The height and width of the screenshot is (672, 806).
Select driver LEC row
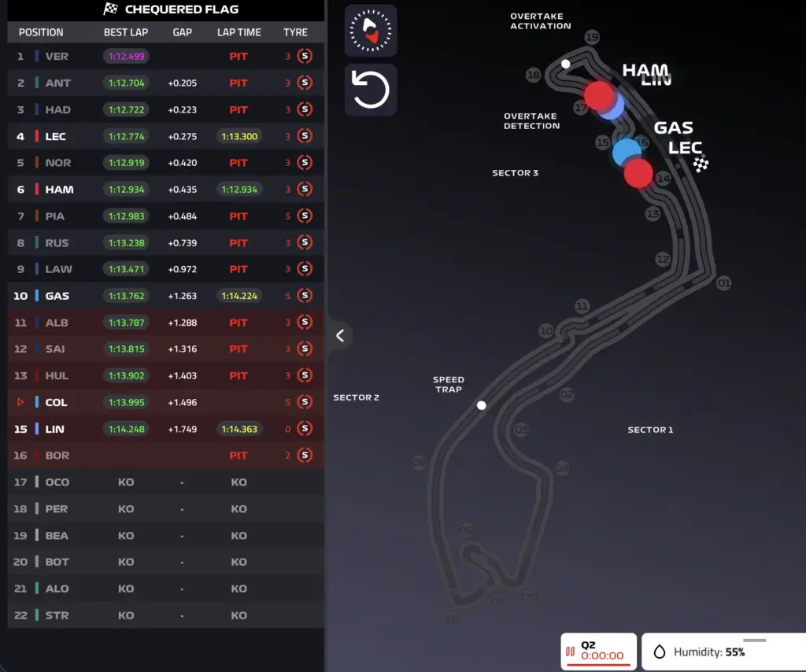pos(165,136)
